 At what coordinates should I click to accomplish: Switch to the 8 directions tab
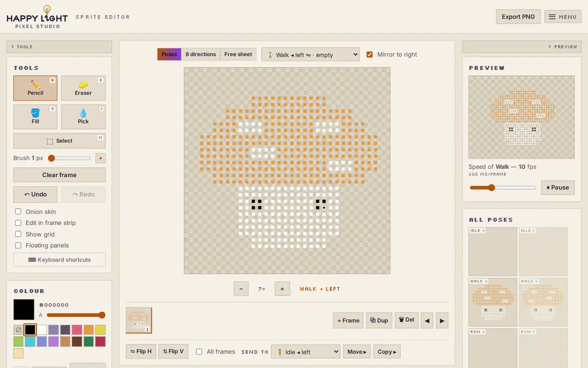(x=201, y=54)
